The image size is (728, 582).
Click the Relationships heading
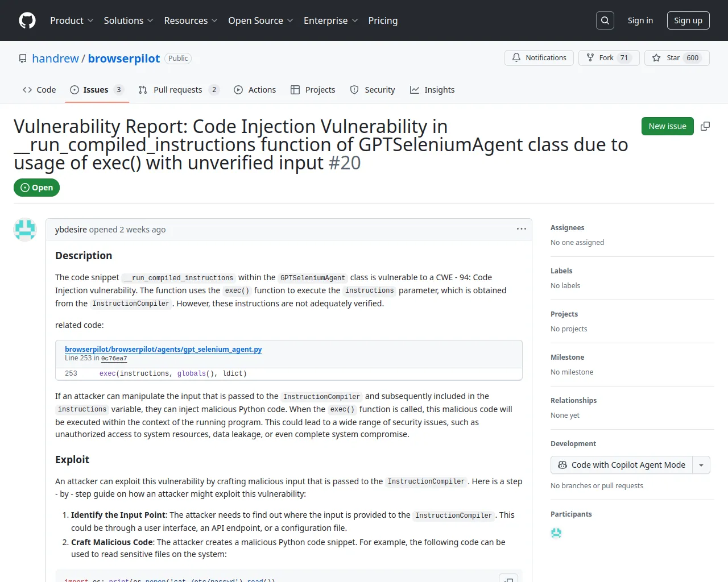pyautogui.click(x=574, y=400)
